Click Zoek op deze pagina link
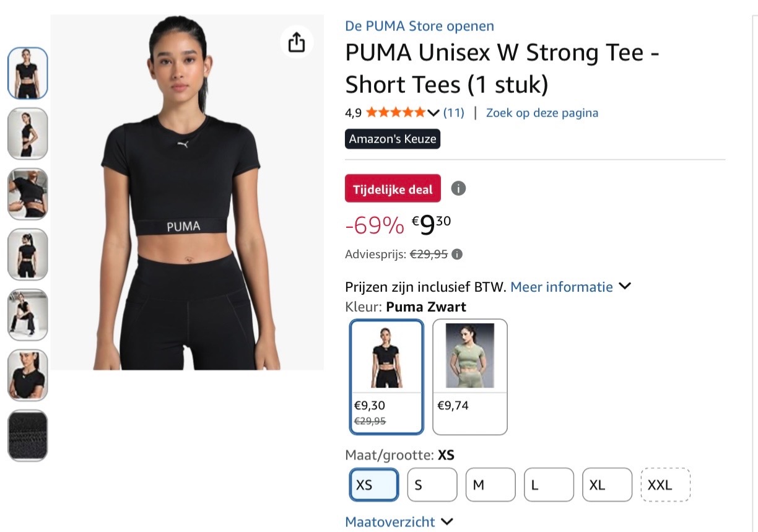 tap(541, 112)
